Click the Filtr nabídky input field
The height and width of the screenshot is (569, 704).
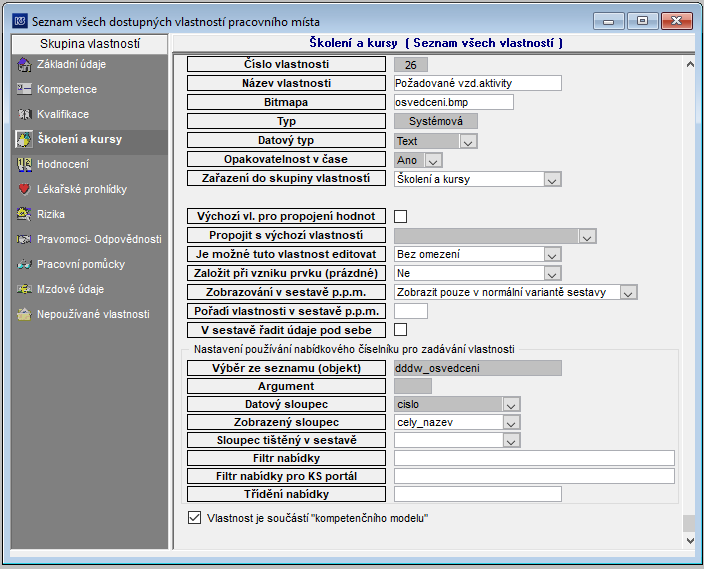click(x=534, y=458)
